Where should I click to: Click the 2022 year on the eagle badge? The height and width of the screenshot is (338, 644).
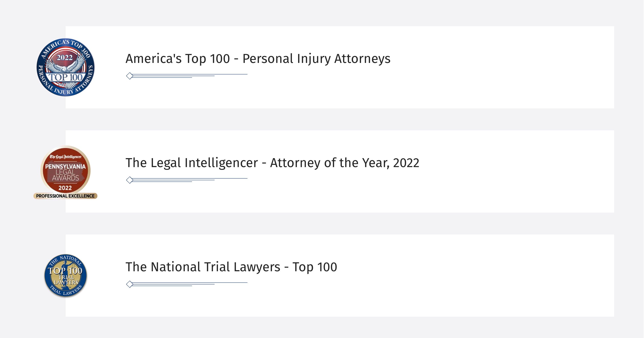pos(65,58)
